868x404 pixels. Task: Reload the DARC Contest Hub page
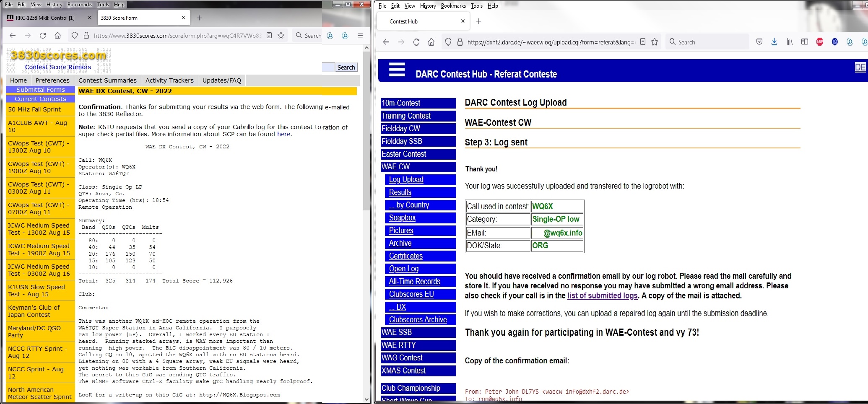[416, 42]
